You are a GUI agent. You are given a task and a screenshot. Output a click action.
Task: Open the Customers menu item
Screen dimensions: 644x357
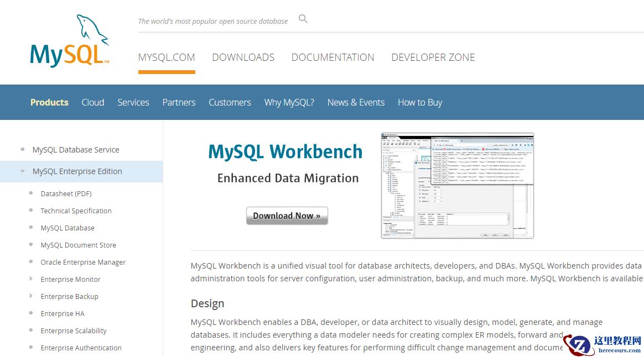230,102
